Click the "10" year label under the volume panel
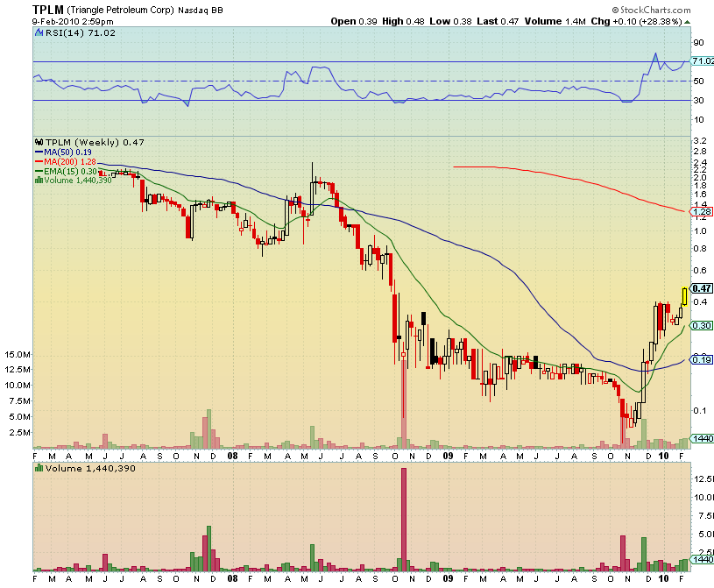This screenshot has width=714, height=588. coord(664,578)
